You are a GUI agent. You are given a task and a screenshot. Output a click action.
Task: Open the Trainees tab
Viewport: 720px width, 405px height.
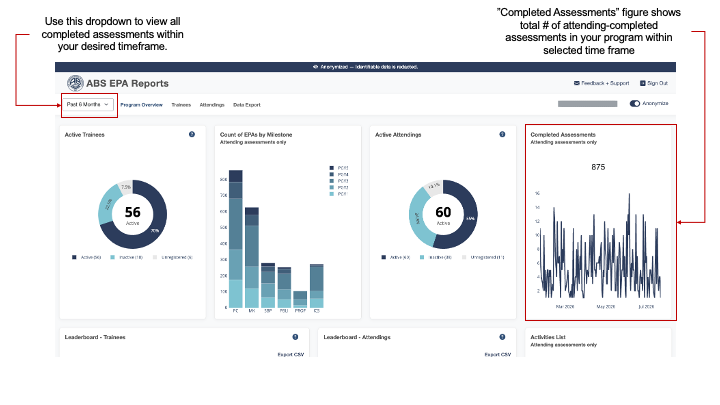coord(181,105)
